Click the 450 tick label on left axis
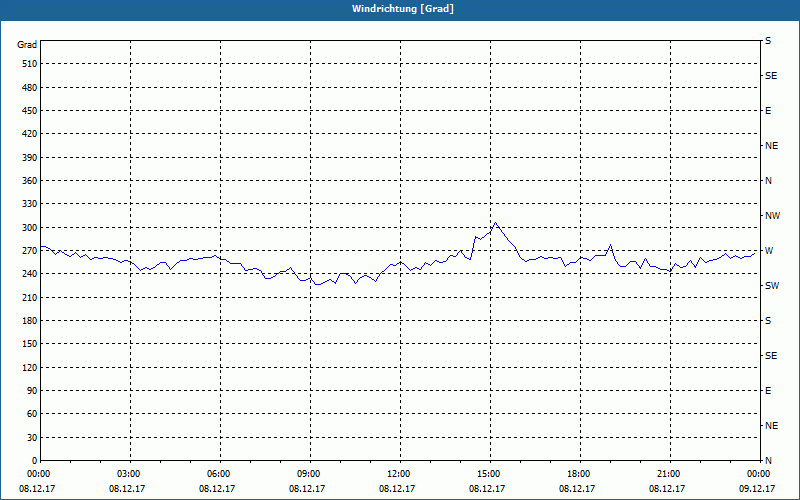 [x=30, y=111]
